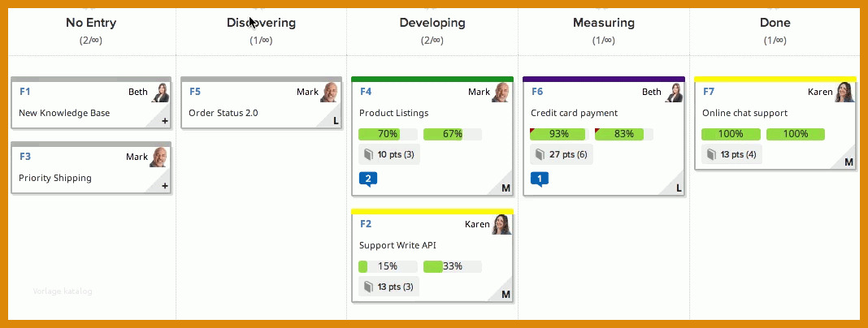Click the 70% progress bar on Product Listings
The image size is (868, 328).
click(388, 134)
